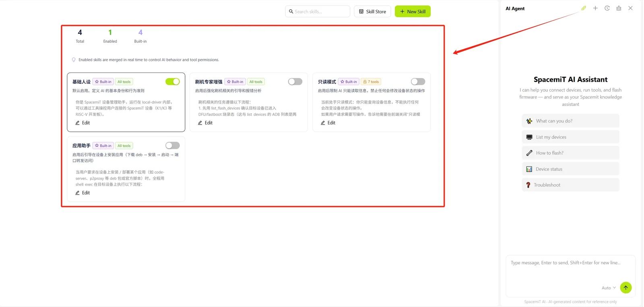Click the Built-in badge on 应用助手 card

[x=103, y=146]
